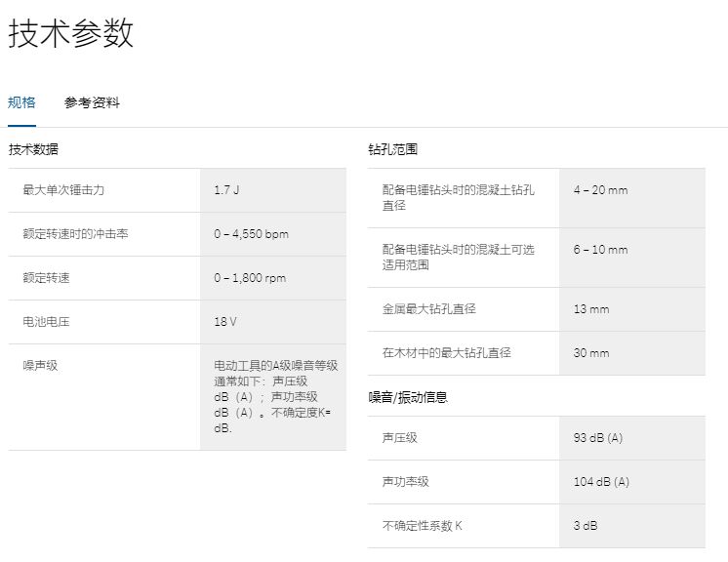Click the 金属最大钻孔直径 row label
728x562 pixels.
pyautogui.click(x=429, y=309)
